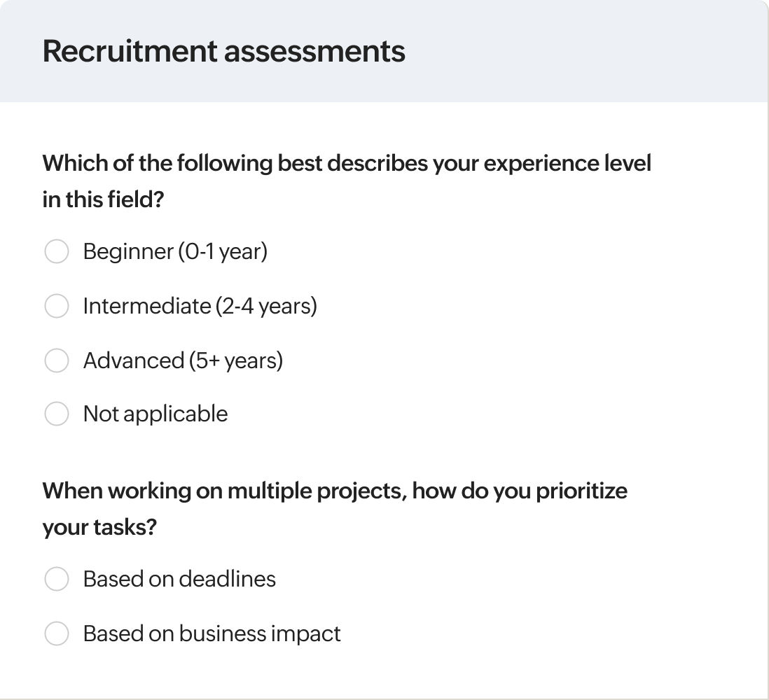Click the radio circle next to Beginner

(57, 251)
